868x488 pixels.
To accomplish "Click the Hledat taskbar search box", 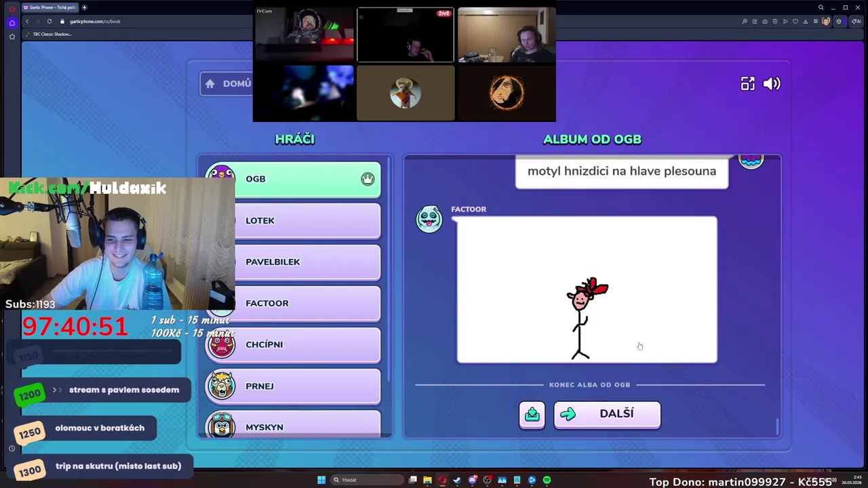I will (x=367, y=480).
